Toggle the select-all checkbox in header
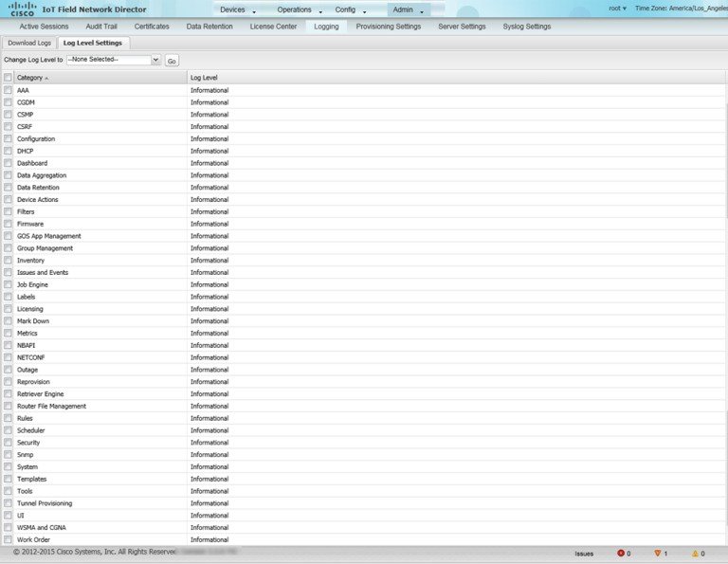This screenshot has width=728, height=564. click(8, 78)
